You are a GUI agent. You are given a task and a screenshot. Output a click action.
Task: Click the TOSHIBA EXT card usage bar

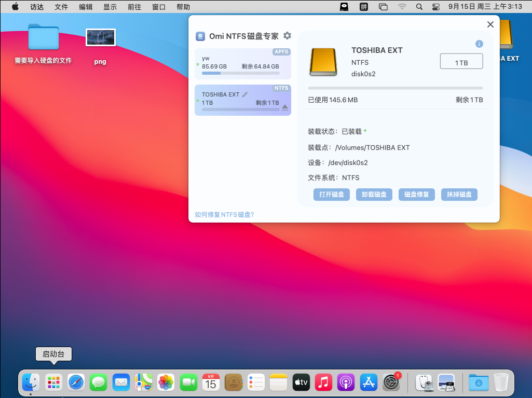click(x=240, y=109)
